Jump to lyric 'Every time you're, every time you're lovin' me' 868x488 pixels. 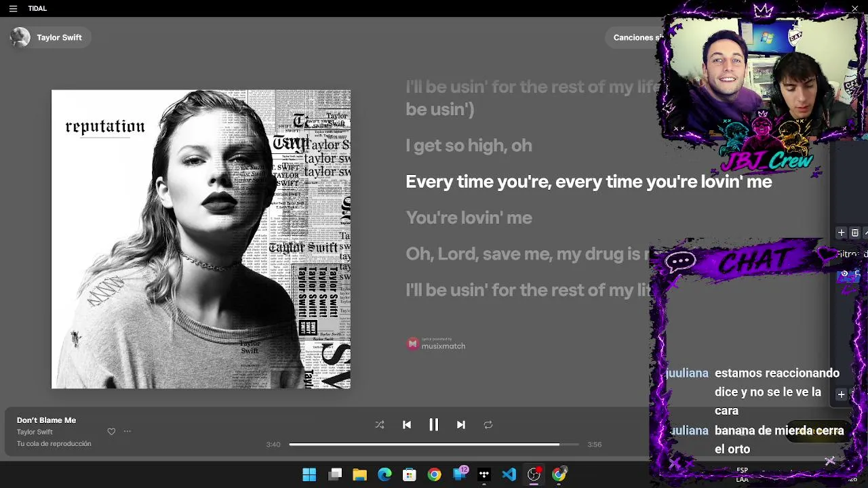(589, 182)
